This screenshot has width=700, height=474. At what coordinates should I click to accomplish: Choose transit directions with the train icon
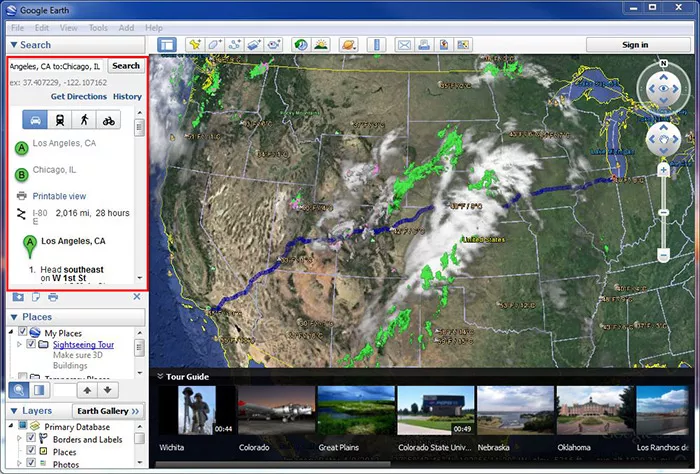click(x=59, y=120)
